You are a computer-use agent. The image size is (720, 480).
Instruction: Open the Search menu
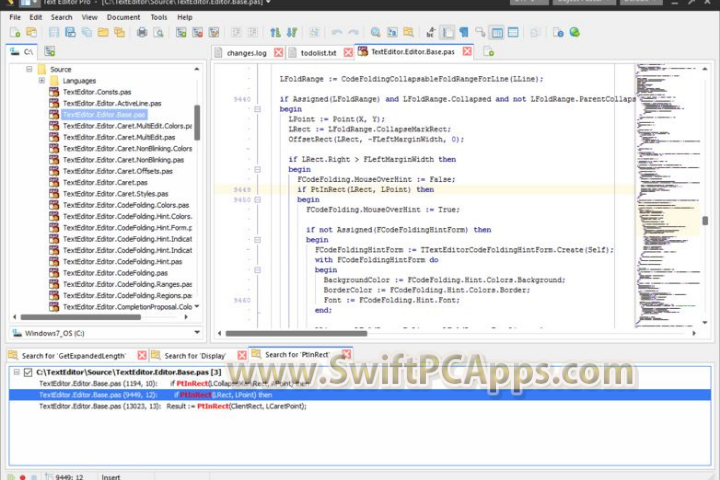62,17
